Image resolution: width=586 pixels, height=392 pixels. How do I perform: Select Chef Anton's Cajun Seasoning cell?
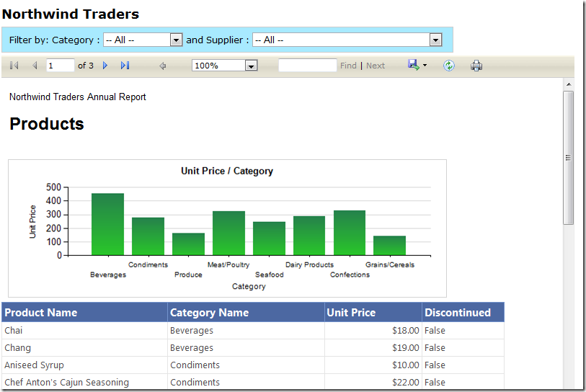pos(84,383)
